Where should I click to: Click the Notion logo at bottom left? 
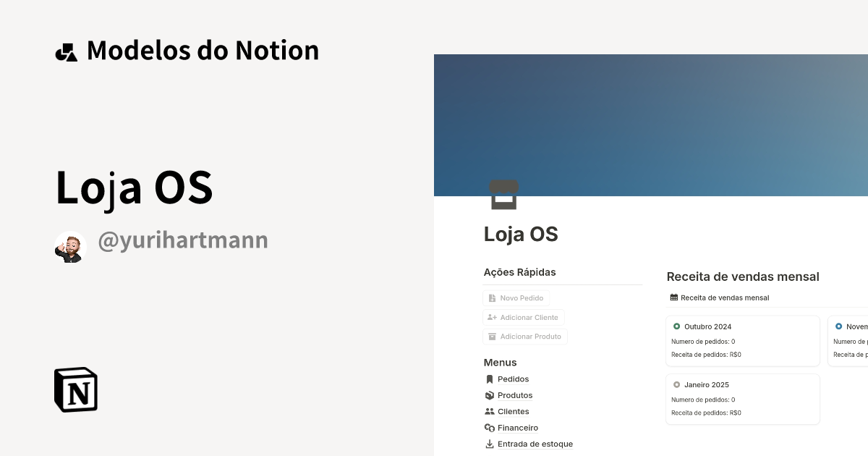(x=75, y=389)
